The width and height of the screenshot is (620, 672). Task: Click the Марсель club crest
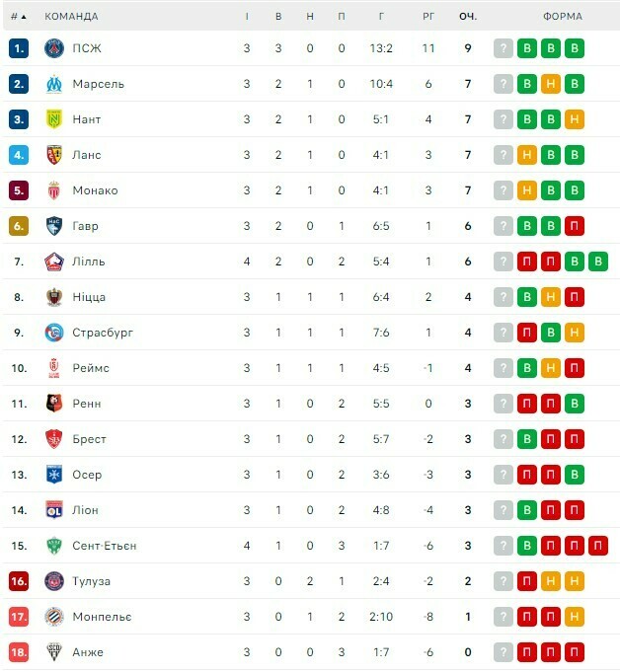coord(54,84)
